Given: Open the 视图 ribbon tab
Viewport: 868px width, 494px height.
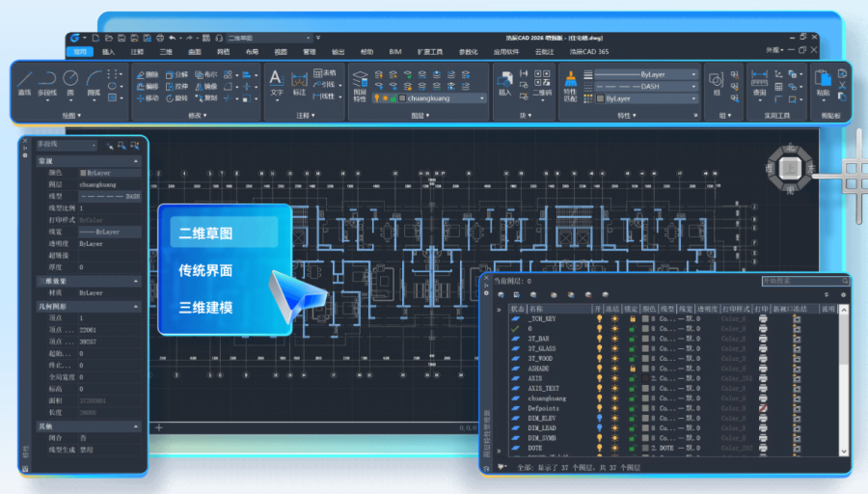Looking at the screenshot, I should tap(281, 51).
